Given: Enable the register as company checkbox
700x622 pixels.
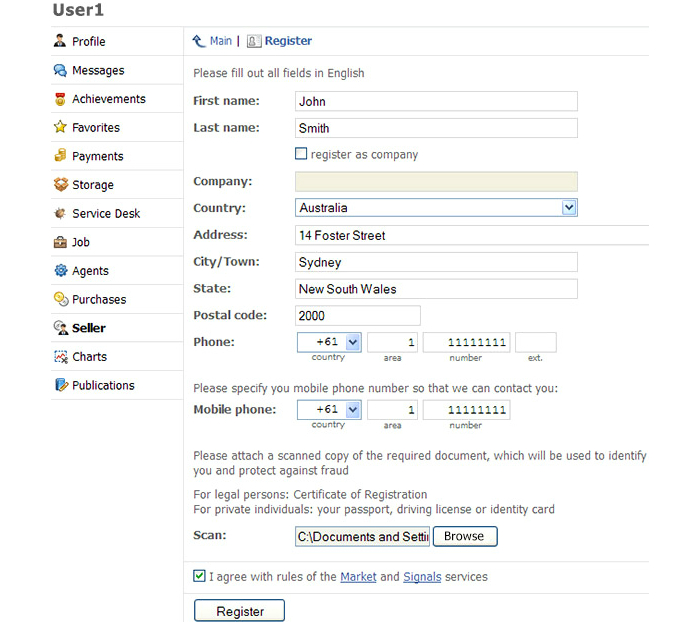Looking at the screenshot, I should coord(301,154).
